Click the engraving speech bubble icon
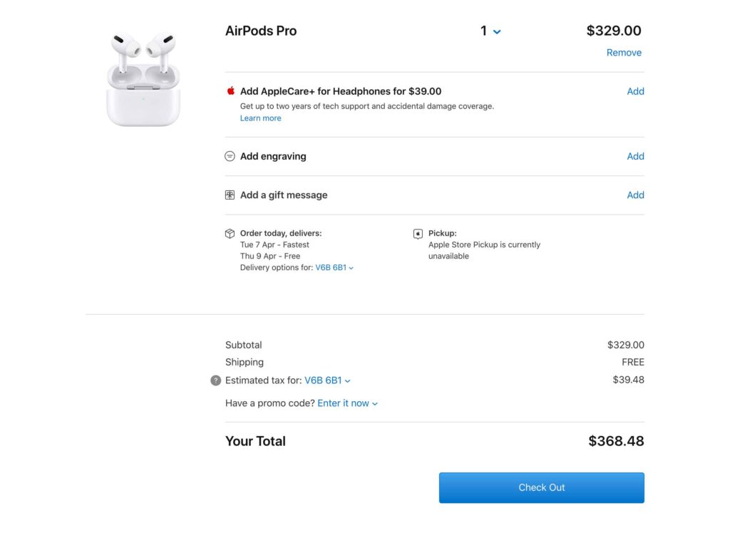Viewport: 730px width, 560px height. click(x=230, y=156)
